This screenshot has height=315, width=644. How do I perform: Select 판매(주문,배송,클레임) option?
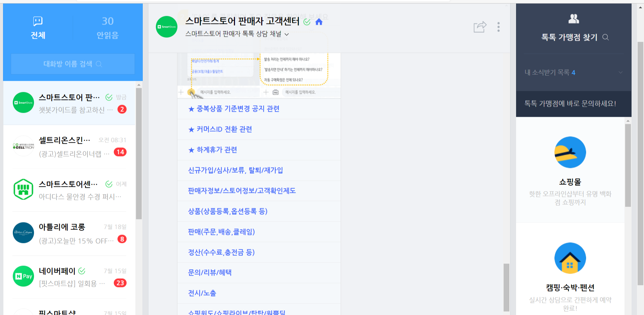click(x=221, y=232)
